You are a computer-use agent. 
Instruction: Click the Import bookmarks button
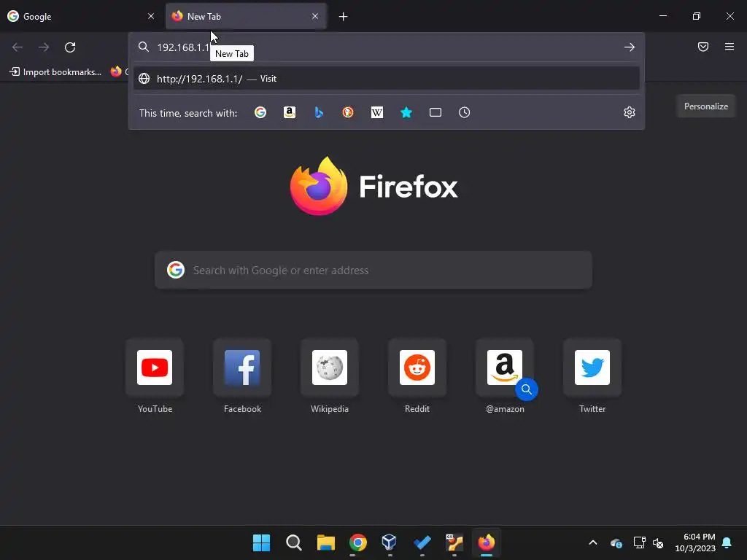[x=55, y=72]
